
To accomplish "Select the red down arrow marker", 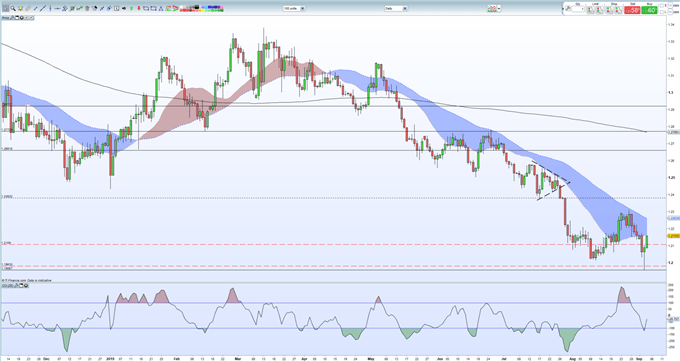I will (139, 8).
